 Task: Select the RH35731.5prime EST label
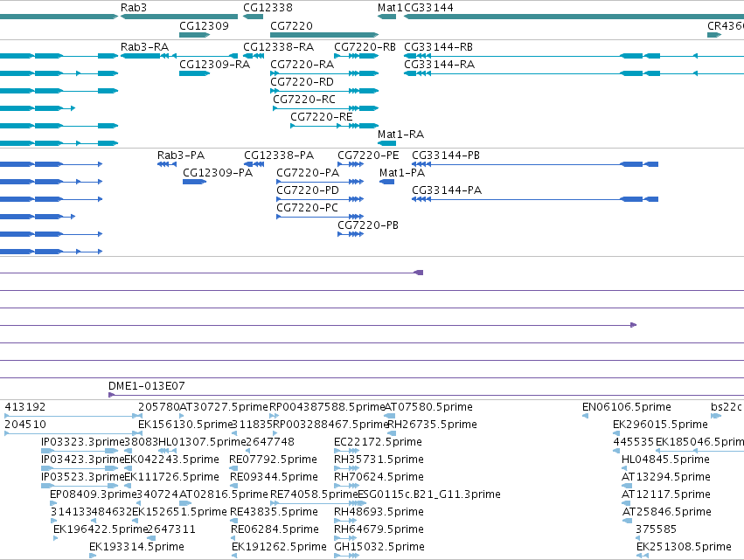click(379, 460)
